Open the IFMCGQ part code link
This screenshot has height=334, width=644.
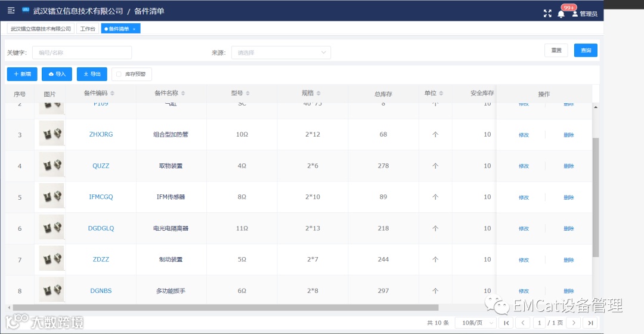click(101, 197)
